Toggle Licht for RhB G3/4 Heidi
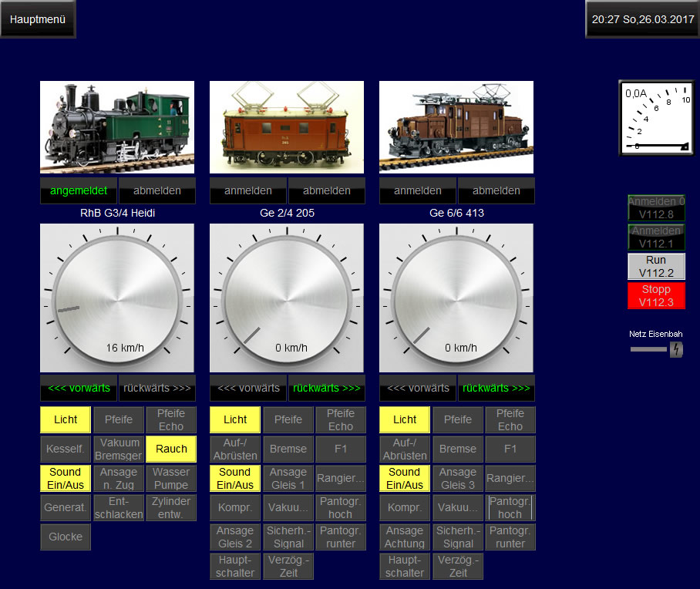 tap(66, 419)
